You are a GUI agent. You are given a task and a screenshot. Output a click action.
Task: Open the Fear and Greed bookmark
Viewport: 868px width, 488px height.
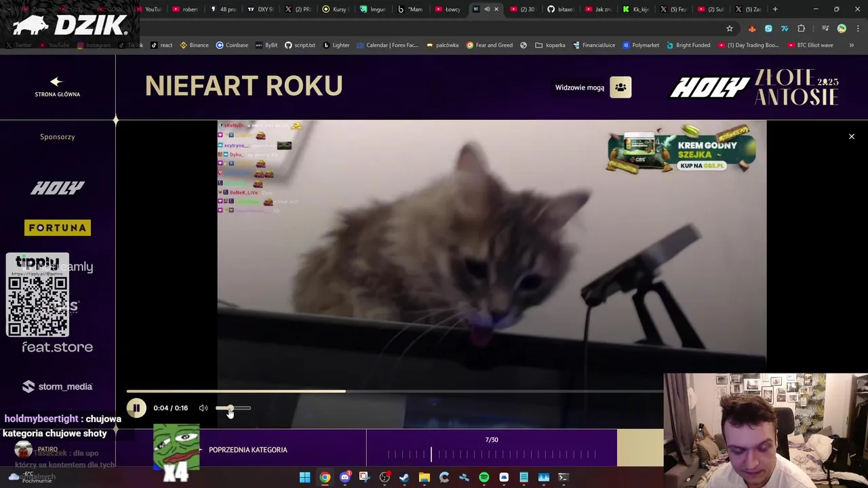(x=489, y=45)
